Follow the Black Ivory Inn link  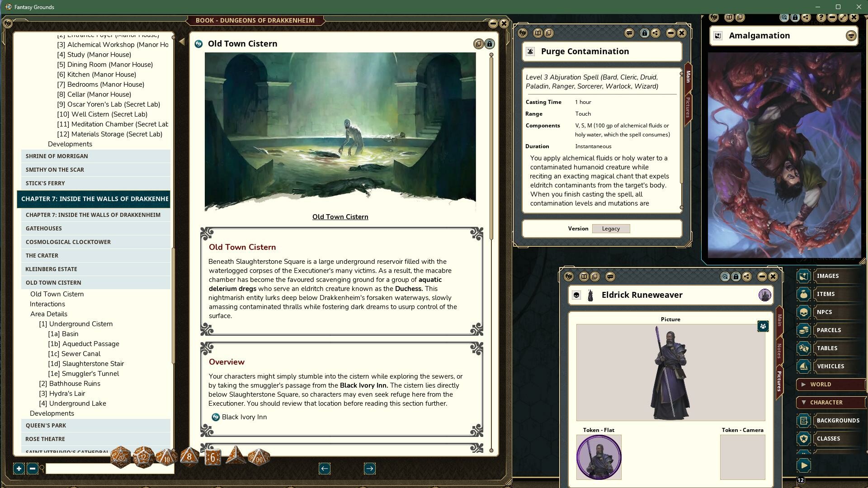[x=246, y=417]
